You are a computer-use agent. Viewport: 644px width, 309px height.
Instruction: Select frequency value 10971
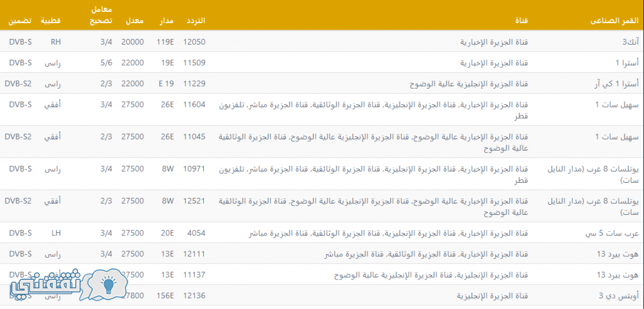[196, 169]
